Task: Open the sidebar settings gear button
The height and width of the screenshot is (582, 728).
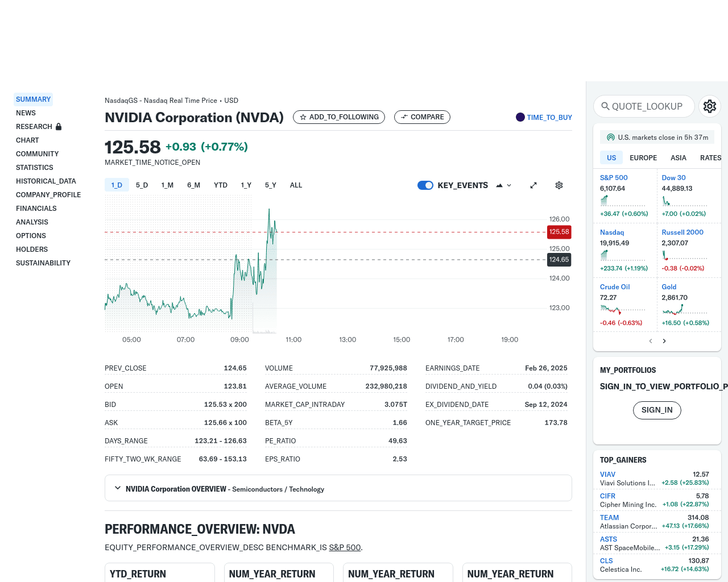Action: (x=710, y=106)
